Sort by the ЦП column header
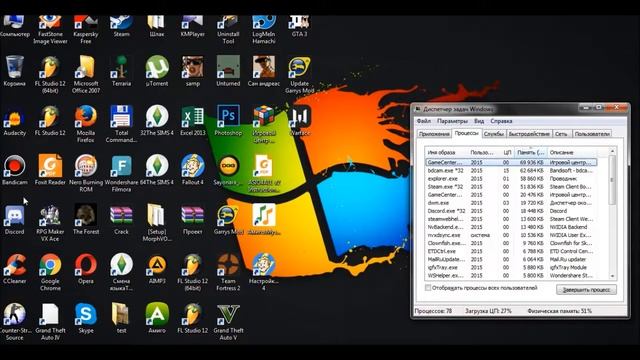640x360 pixels. coord(507,152)
